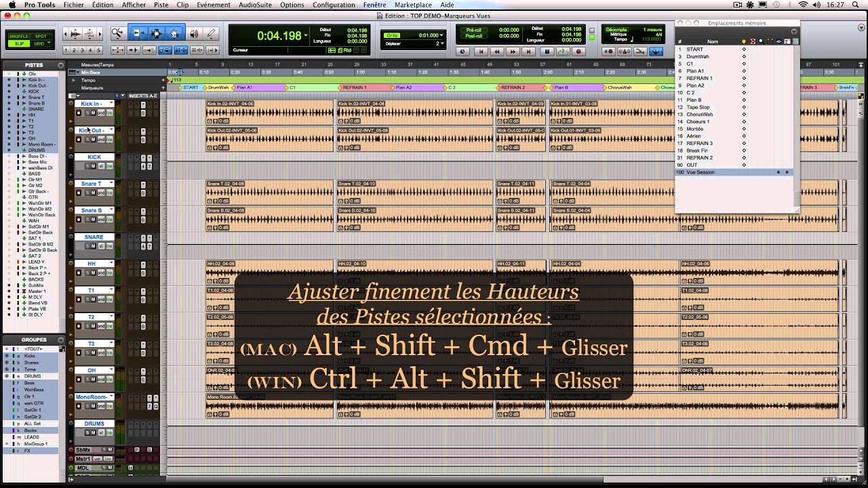Select the Trim tool
The height and width of the screenshot is (488, 868).
[x=138, y=33]
